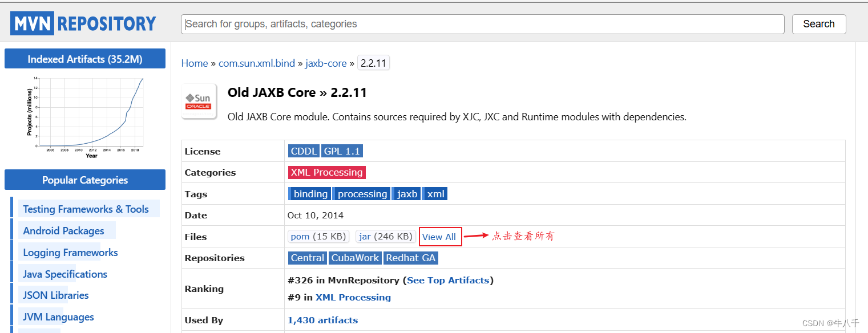Click the projects growth chart
The width and height of the screenshot is (868, 333).
point(85,117)
